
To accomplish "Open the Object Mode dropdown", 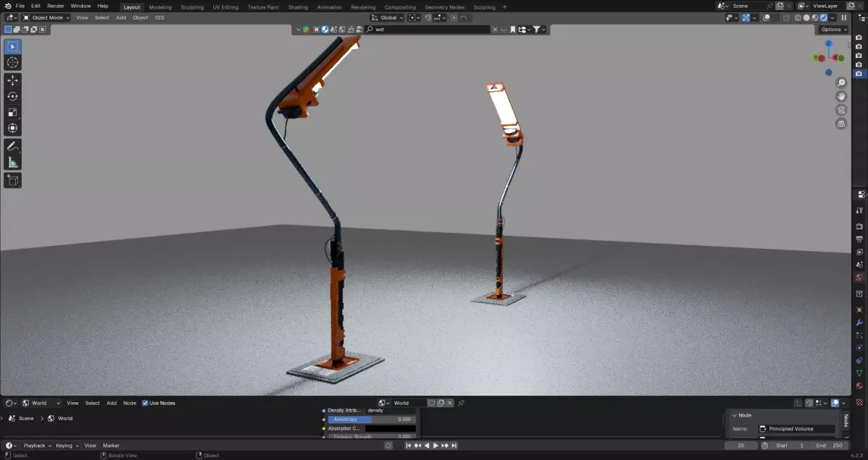I will (47, 17).
